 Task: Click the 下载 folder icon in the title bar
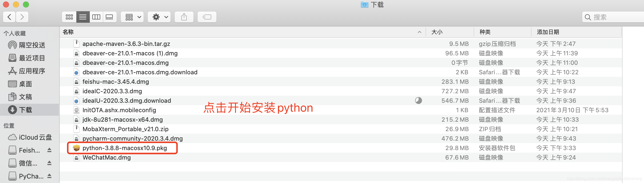[364, 4]
